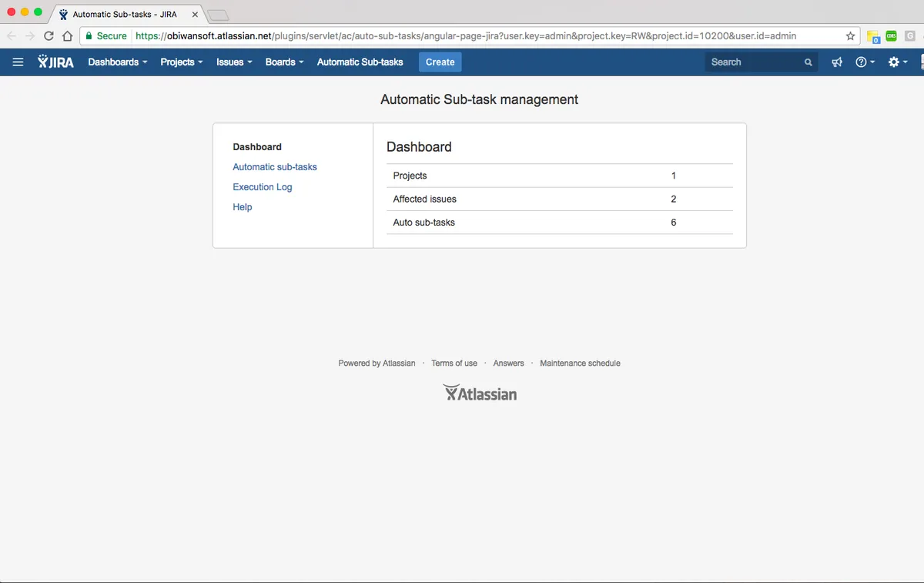Click the gray G extension icon
The width and height of the screenshot is (924, 583).
pos(910,35)
